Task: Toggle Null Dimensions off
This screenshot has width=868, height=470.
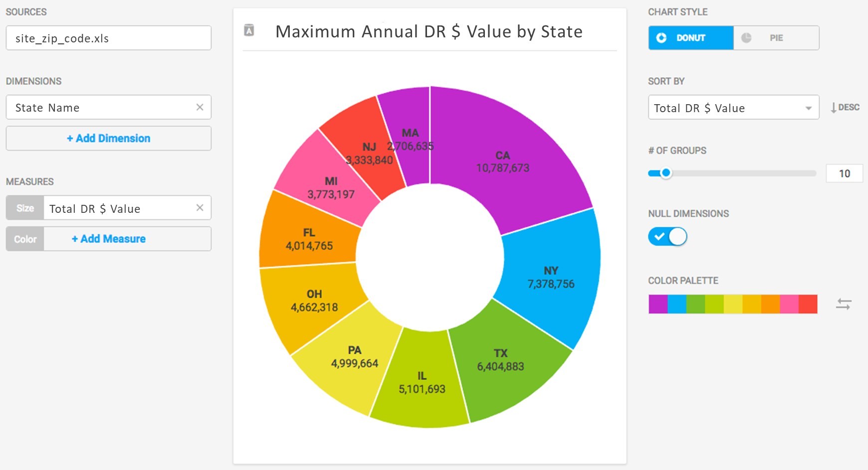Action: pyautogui.click(x=667, y=236)
